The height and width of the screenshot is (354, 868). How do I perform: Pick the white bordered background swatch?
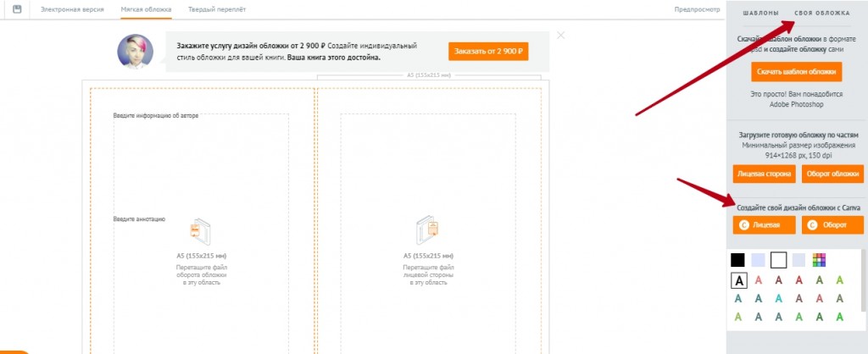click(778, 260)
